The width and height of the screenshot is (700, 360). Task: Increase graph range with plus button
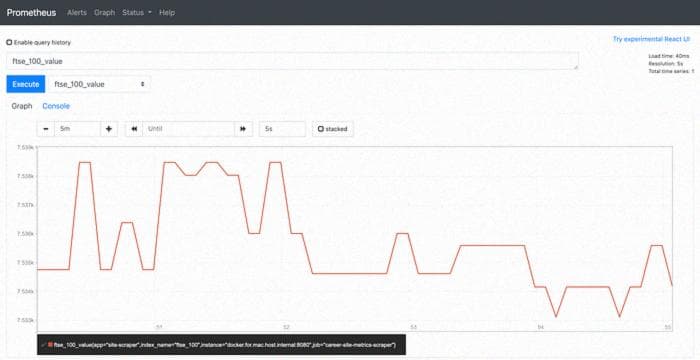coord(109,129)
